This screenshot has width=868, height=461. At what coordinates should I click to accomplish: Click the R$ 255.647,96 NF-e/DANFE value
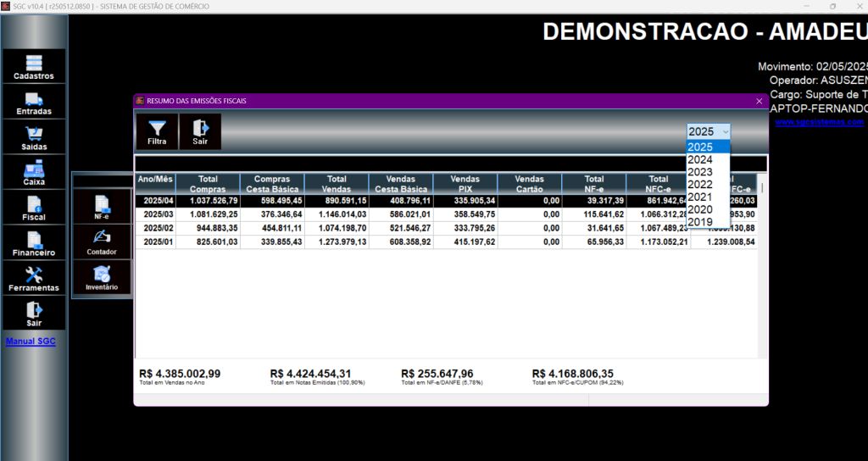tap(437, 374)
